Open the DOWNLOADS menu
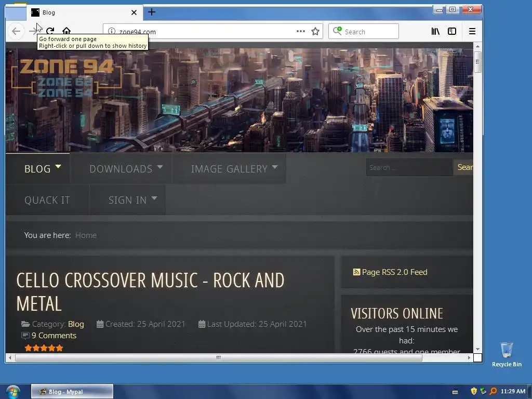The width and height of the screenshot is (532, 399). [x=121, y=169]
